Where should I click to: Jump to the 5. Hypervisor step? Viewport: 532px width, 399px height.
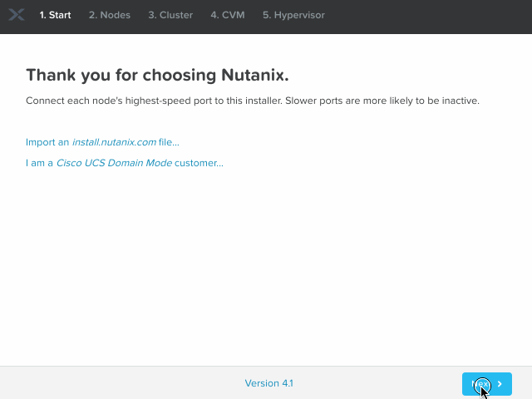(293, 15)
